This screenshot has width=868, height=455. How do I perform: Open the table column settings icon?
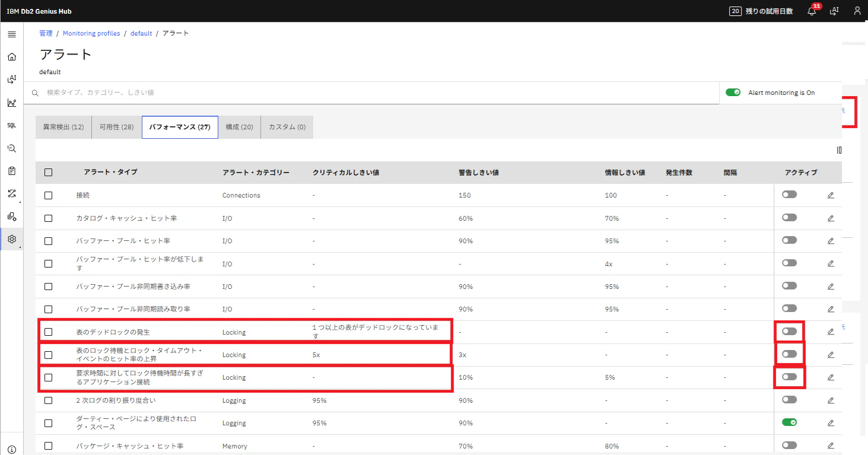point(839,150)
